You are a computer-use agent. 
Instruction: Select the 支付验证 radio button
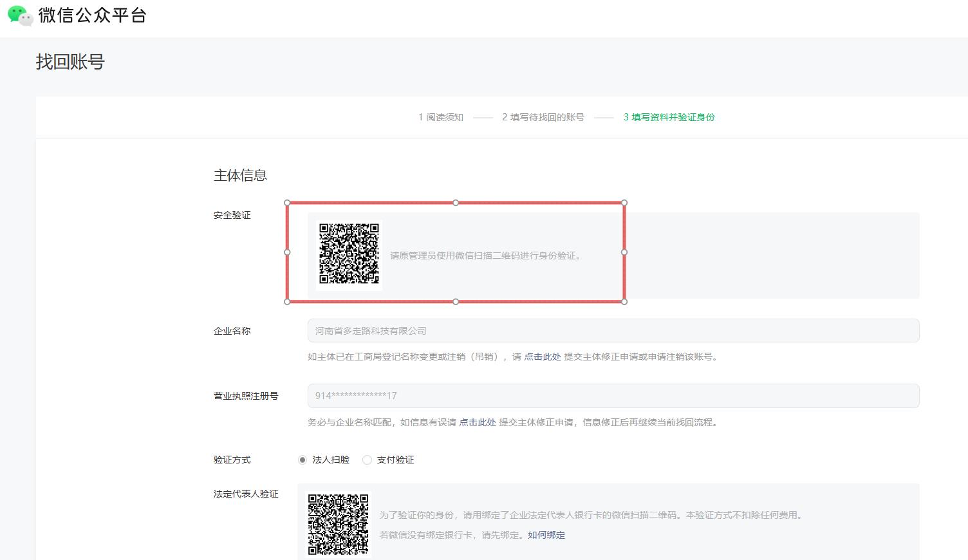368,460
